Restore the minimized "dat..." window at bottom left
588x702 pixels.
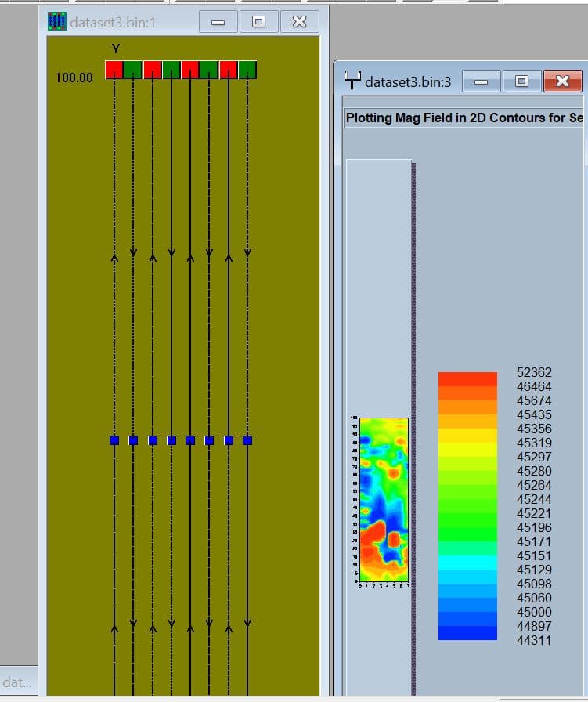click(17, 682)
